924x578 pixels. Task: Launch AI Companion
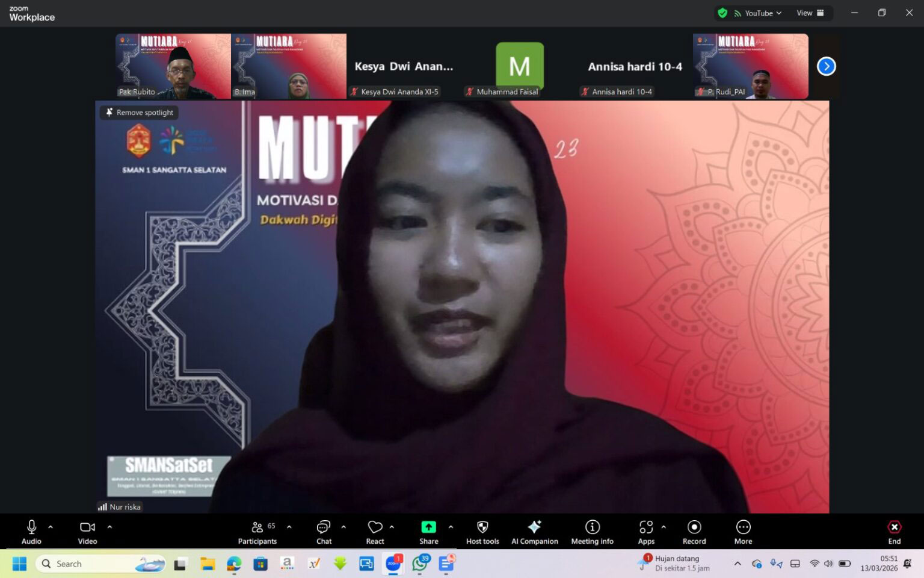(534, 532)
